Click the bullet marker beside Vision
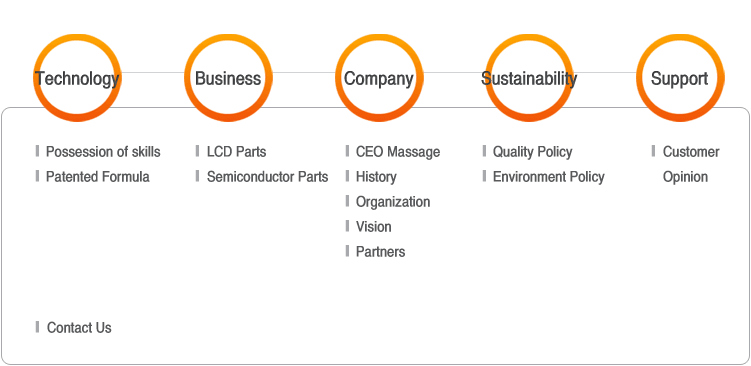 point(347,226)
